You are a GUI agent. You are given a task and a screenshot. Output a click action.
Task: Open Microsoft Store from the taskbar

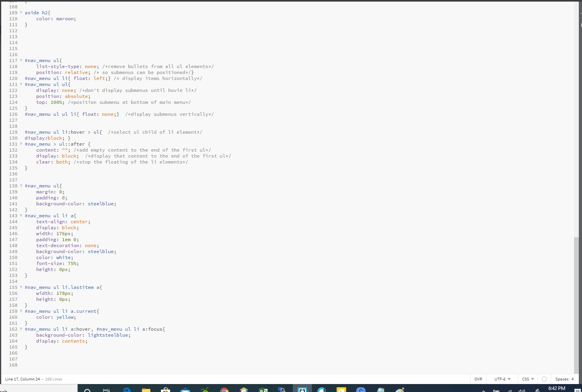tap(166, 390)
